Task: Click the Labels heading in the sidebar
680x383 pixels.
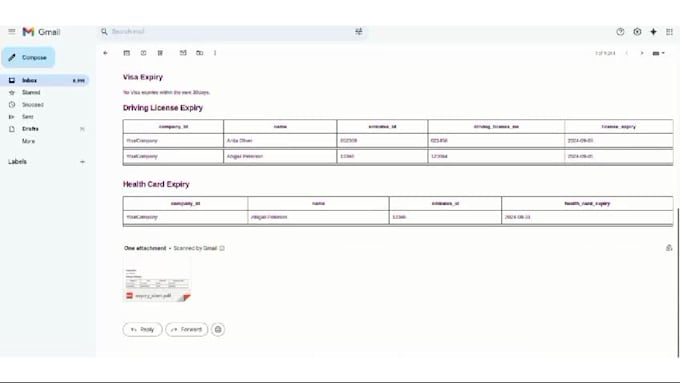Action: (x=17, y=162)
